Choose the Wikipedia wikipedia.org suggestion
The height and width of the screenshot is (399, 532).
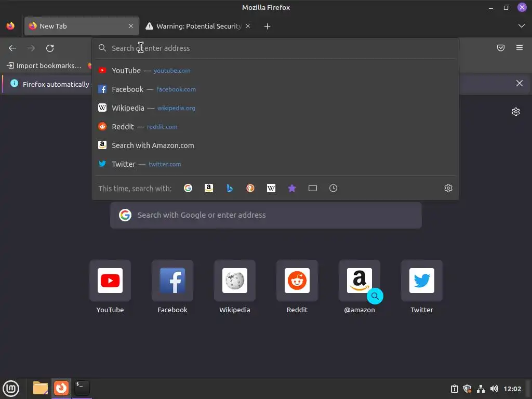click(275, 108)
